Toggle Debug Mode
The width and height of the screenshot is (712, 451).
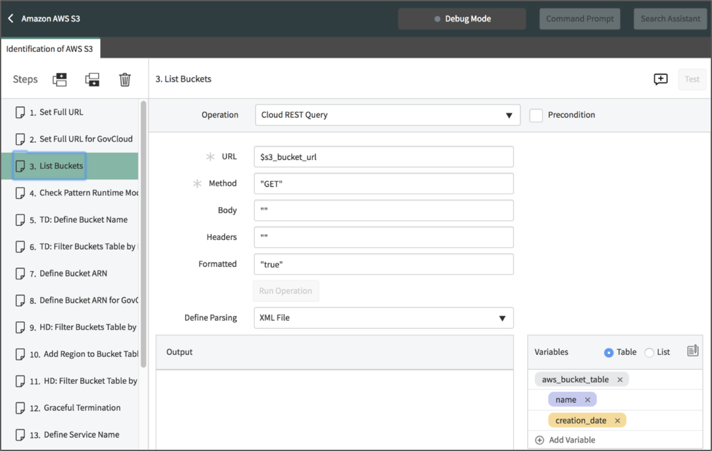[462, 19]
